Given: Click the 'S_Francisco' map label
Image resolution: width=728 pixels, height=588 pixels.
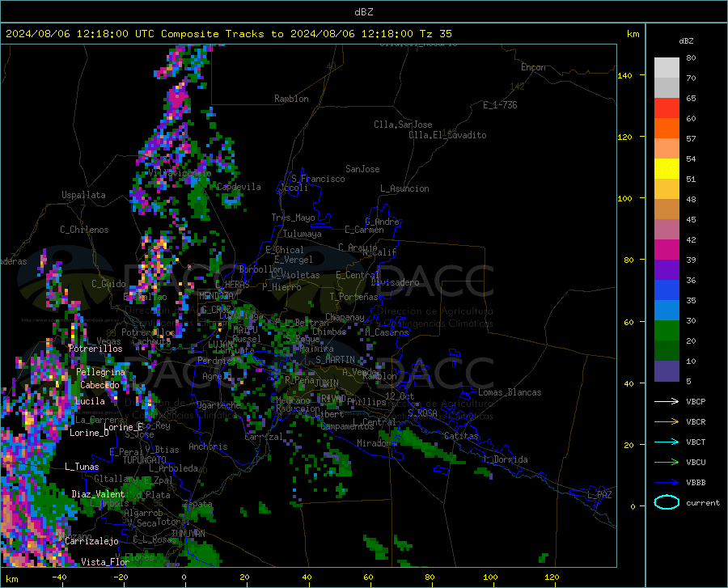Looking at the screenshot, I should point(318,179).
